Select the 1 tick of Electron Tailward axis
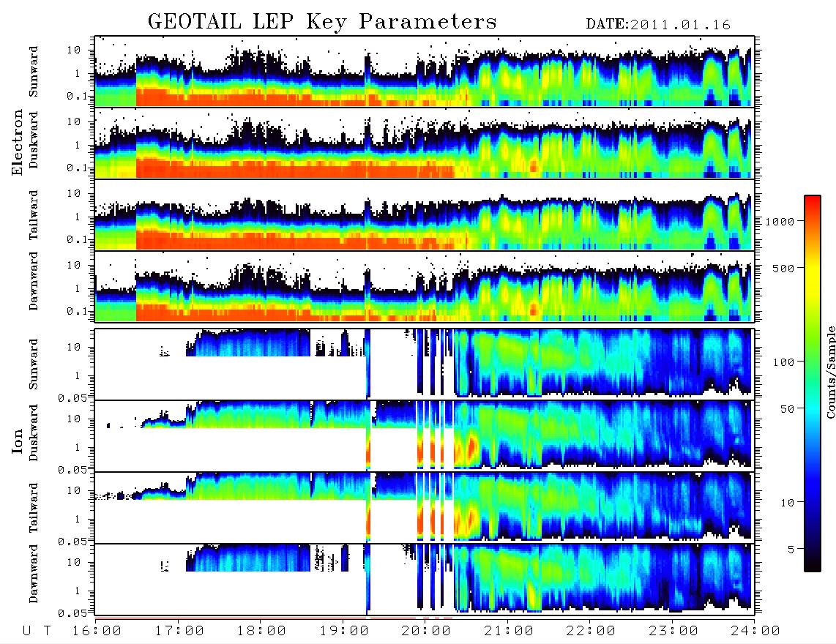836x644 pixels. (x=78, y=217)
